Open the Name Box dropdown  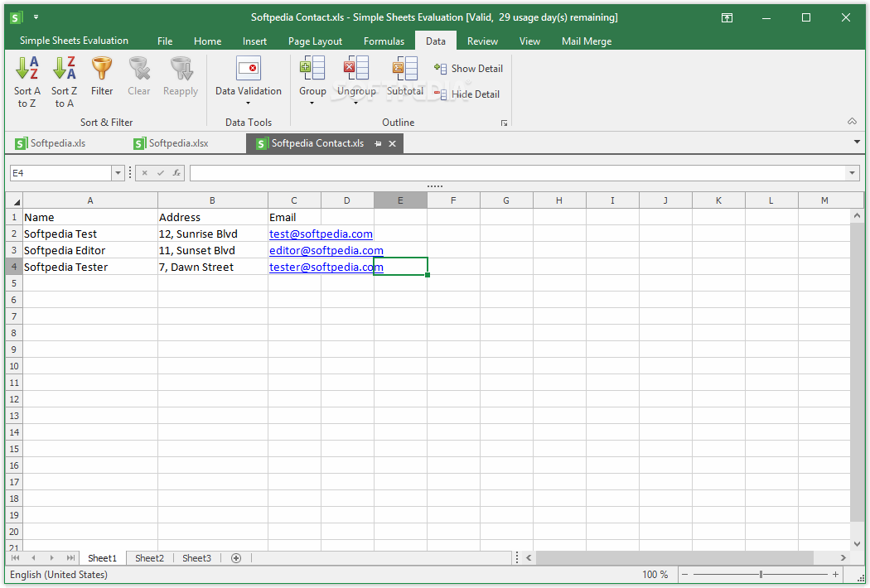pos(118,173)
